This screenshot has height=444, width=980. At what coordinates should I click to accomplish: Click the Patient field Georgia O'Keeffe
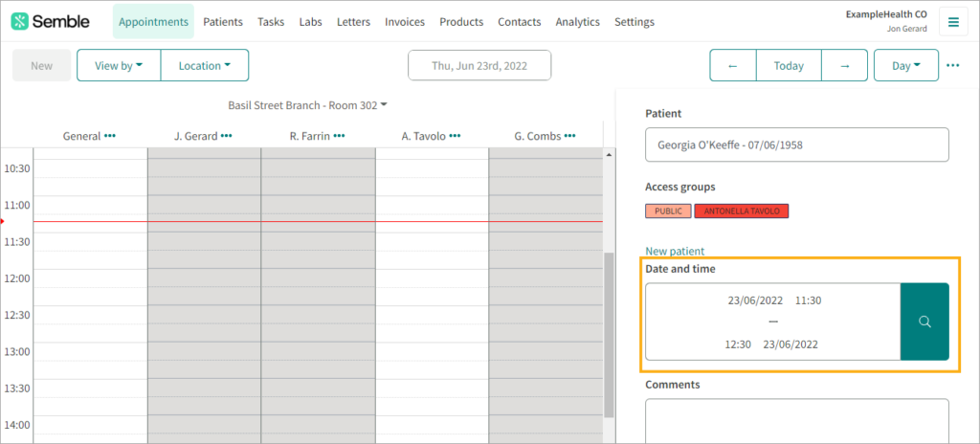[797, 145]
